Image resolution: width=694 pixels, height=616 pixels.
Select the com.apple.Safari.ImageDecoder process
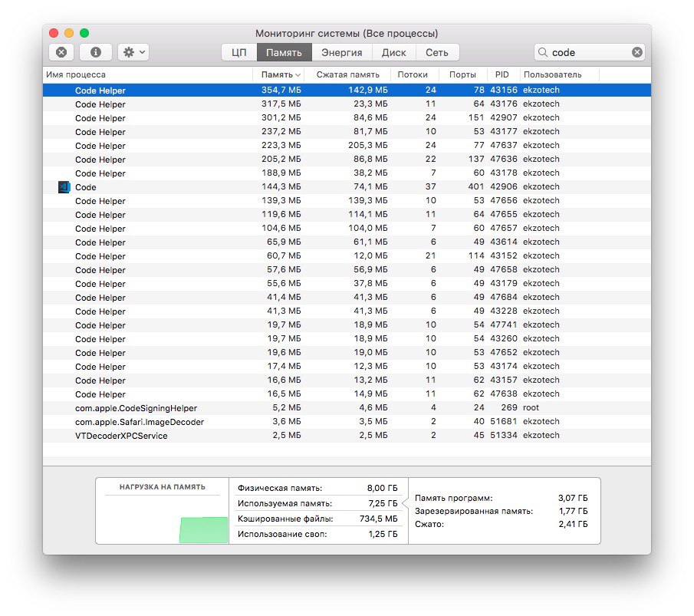347,421
